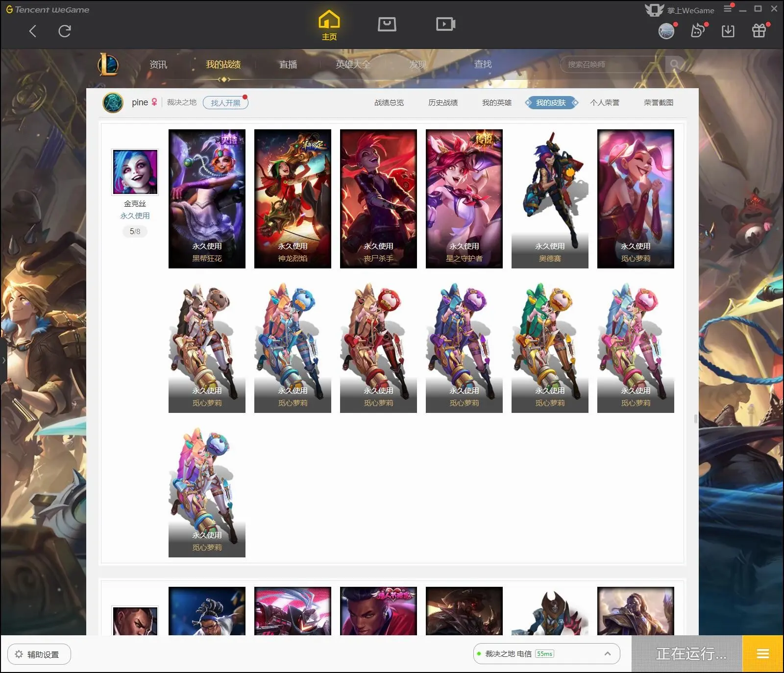Open the 个人荣誉 sub-tab
Viewport: 784px width, 673px height.
pos(605,102)
